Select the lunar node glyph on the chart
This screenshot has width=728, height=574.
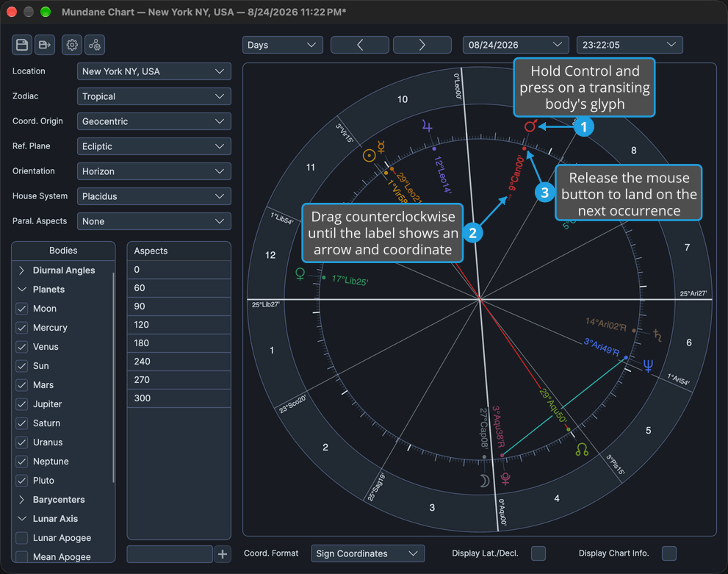[582, 449]
